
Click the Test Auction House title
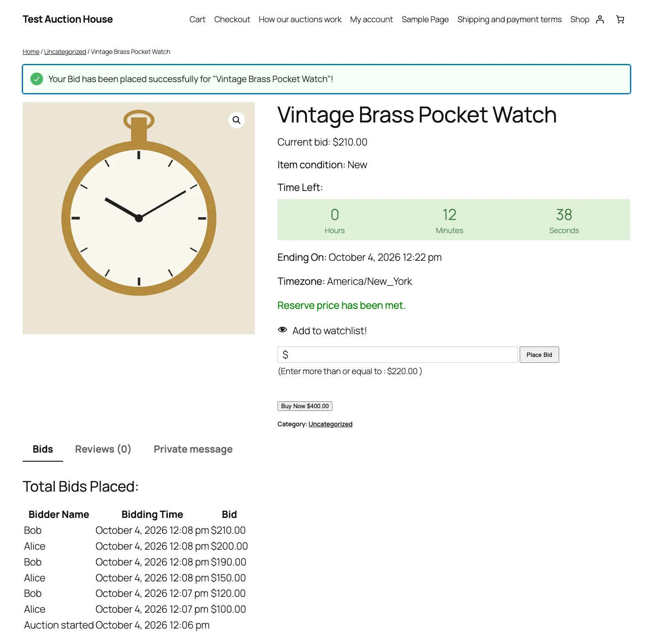[68, 19]
